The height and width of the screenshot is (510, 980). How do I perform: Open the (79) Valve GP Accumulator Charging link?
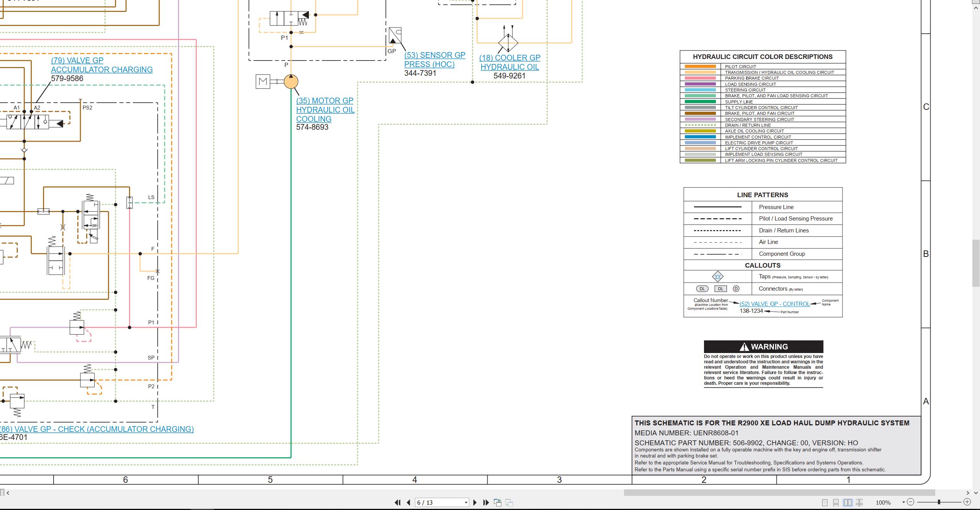(x=102, y=65)
